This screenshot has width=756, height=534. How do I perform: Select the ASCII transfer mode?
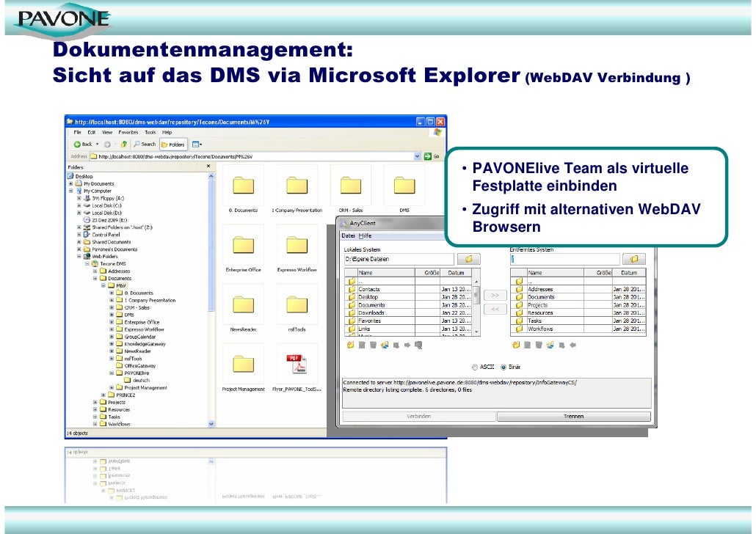[x=483, y=367]
